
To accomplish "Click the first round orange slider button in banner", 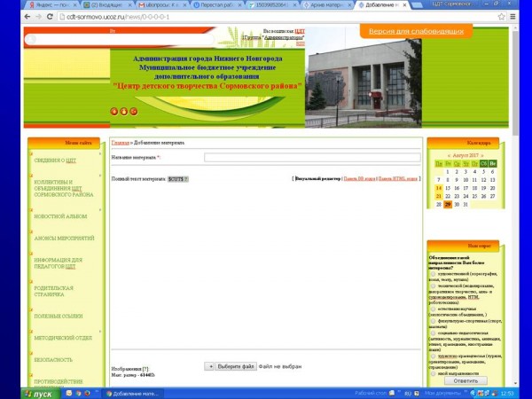I will point(114,112).
